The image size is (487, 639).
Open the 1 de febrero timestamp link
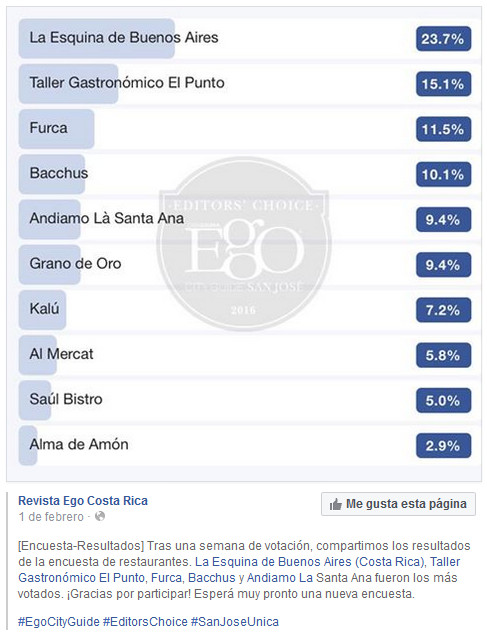[51, 517]
